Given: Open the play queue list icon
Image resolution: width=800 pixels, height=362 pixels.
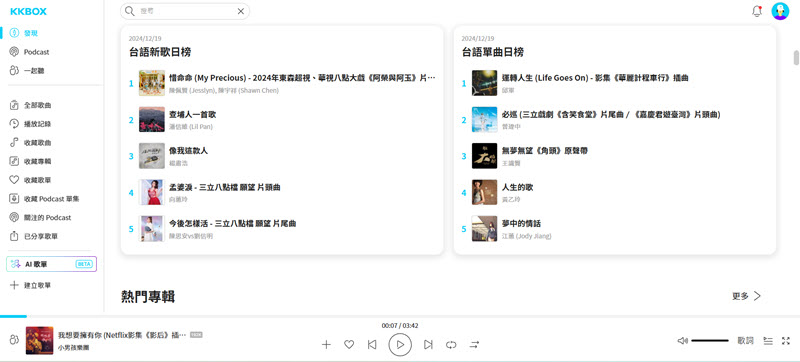Looking at the screenshot, I should pyautogui.click(x=768, y=341).
